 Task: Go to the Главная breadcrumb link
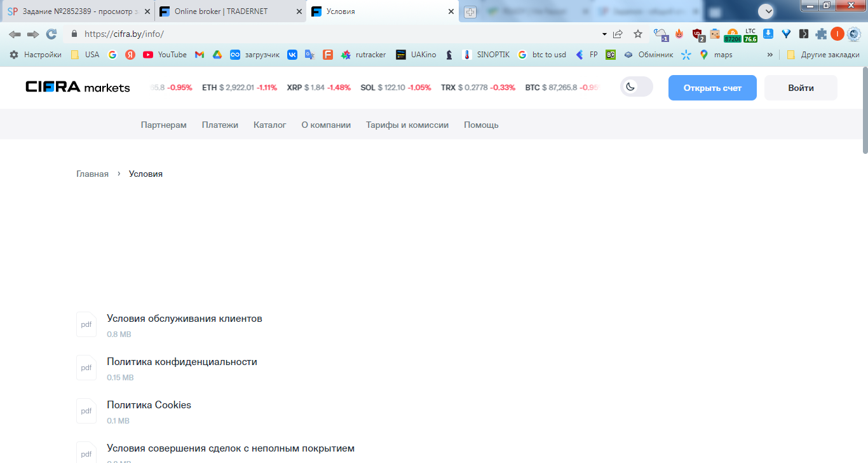(92, 174)
